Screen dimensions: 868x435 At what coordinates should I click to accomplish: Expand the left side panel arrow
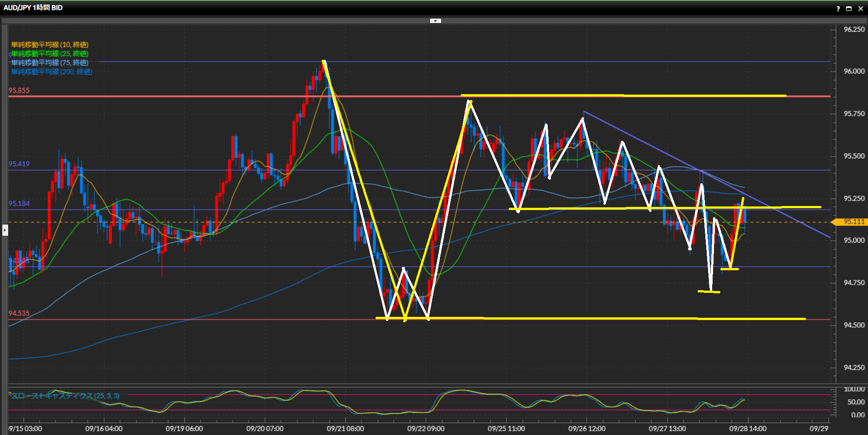click(x=5, y=230)
